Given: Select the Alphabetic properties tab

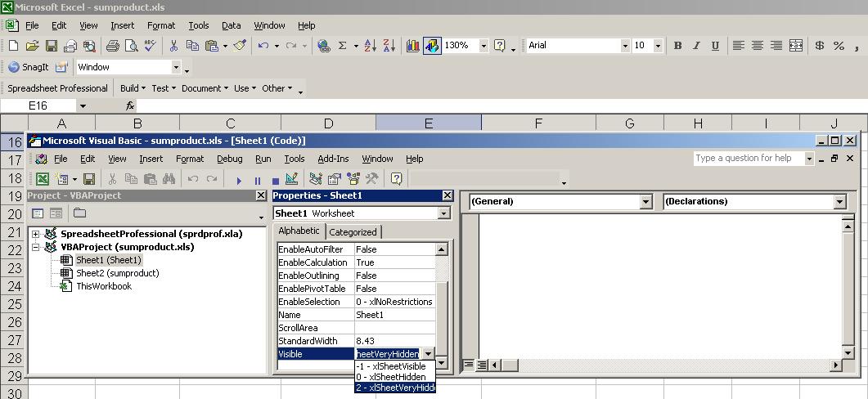Looking at the screenshot, I should pos(299,231).
